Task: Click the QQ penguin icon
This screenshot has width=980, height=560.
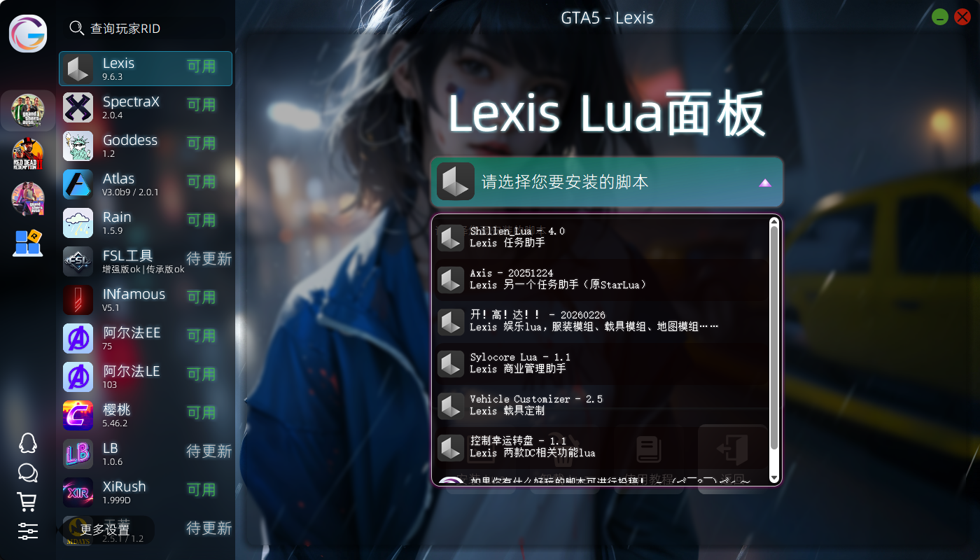Action: (x=27, y=443)
